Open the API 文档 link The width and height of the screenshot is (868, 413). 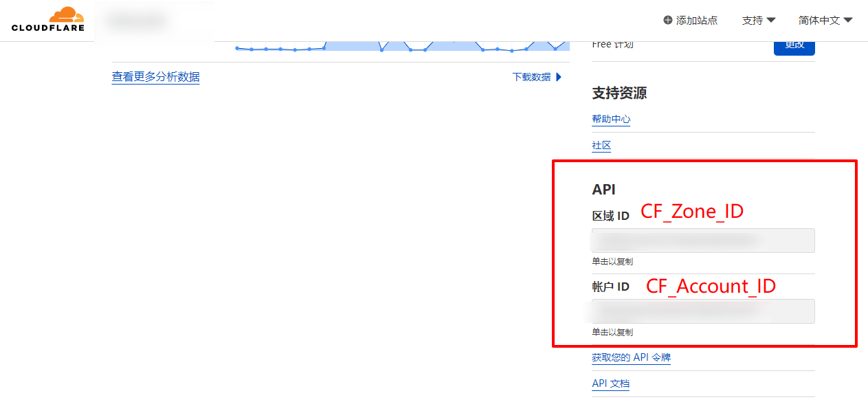coord(610,383)
